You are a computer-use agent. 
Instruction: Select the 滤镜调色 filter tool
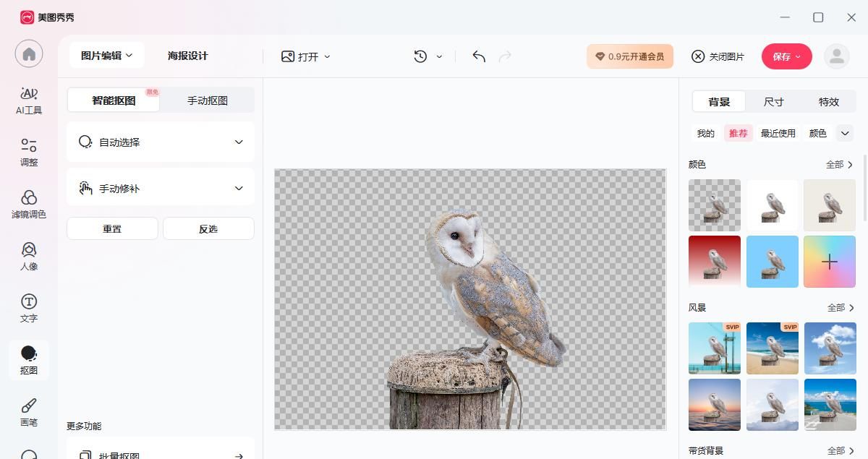click(29, 205)
